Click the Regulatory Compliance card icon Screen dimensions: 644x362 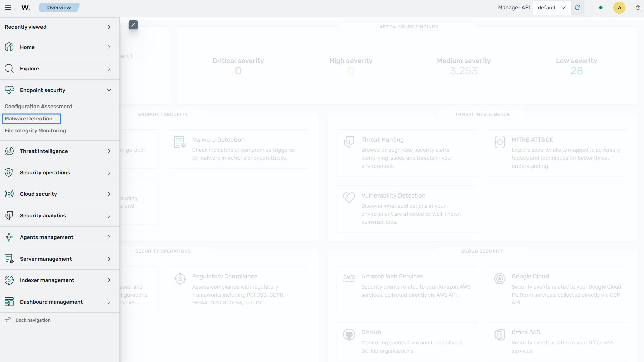(x=180, y=279)
